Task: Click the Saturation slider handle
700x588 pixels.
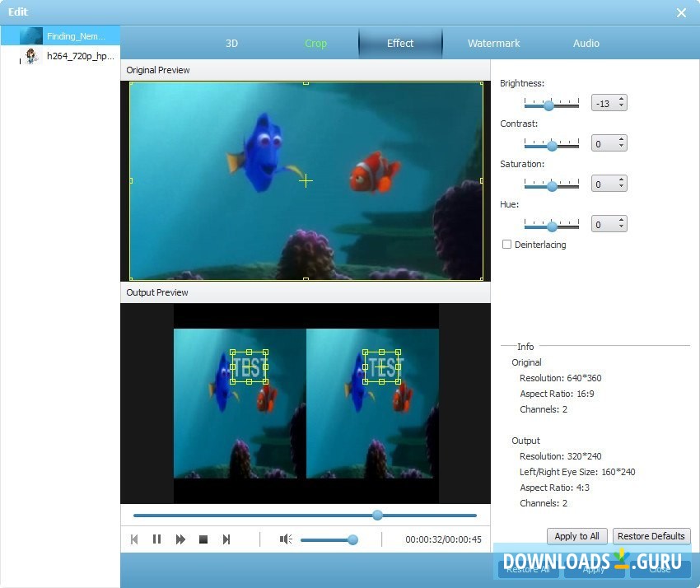Action: click(552, 186)
